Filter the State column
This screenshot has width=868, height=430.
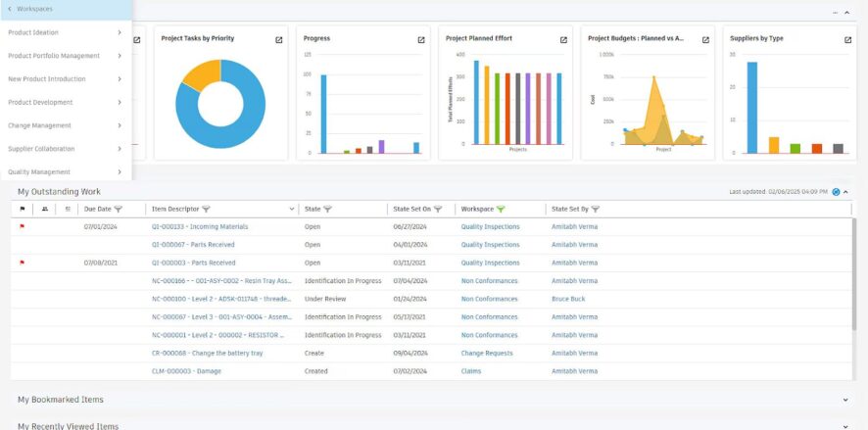point(327,210)
